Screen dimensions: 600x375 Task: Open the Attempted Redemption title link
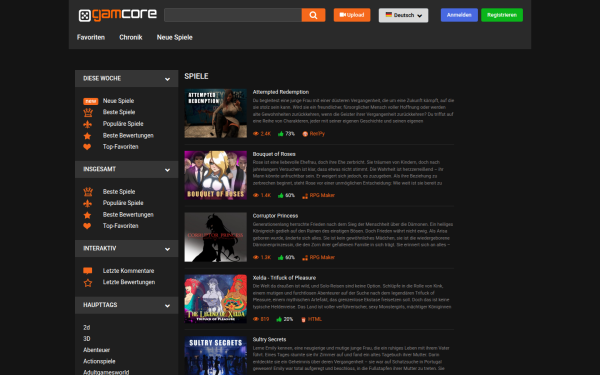tap(281, 92)
